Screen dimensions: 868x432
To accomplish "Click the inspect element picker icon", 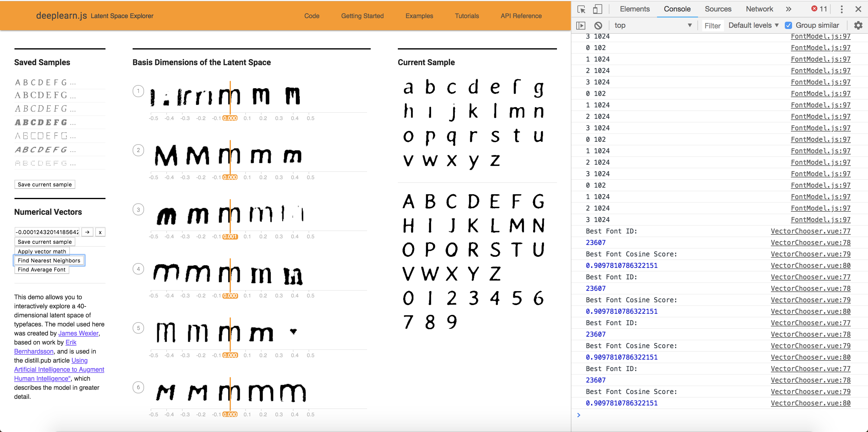I will 581,9.
